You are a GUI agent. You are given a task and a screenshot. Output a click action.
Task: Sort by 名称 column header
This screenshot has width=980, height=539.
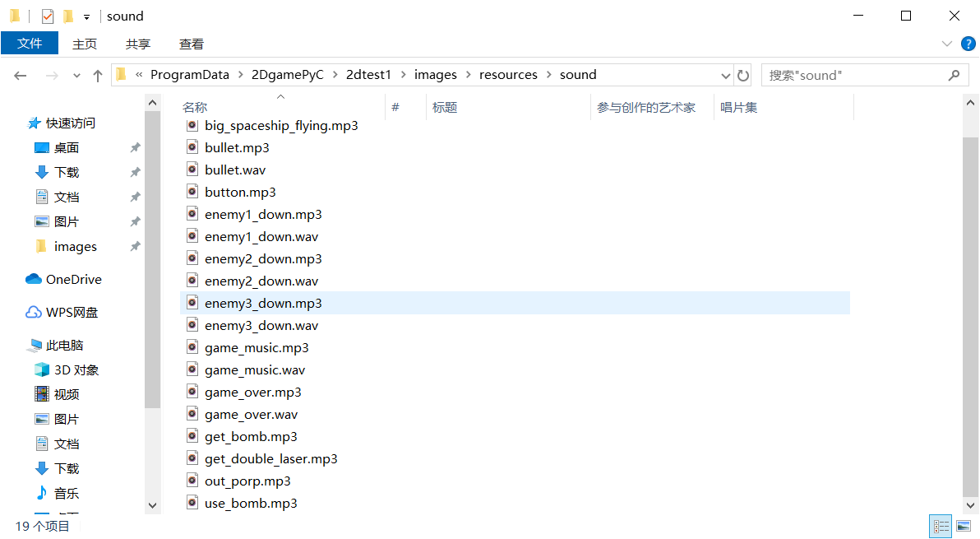point(194,108)
